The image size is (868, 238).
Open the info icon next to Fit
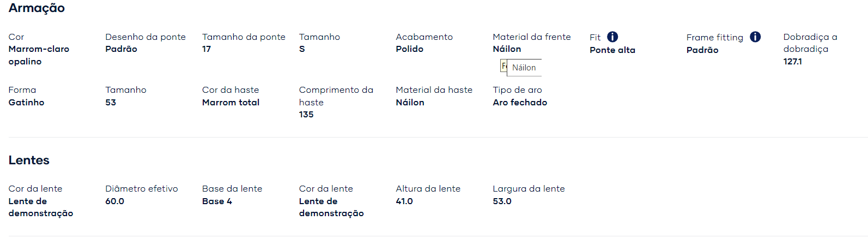(612, 37)
